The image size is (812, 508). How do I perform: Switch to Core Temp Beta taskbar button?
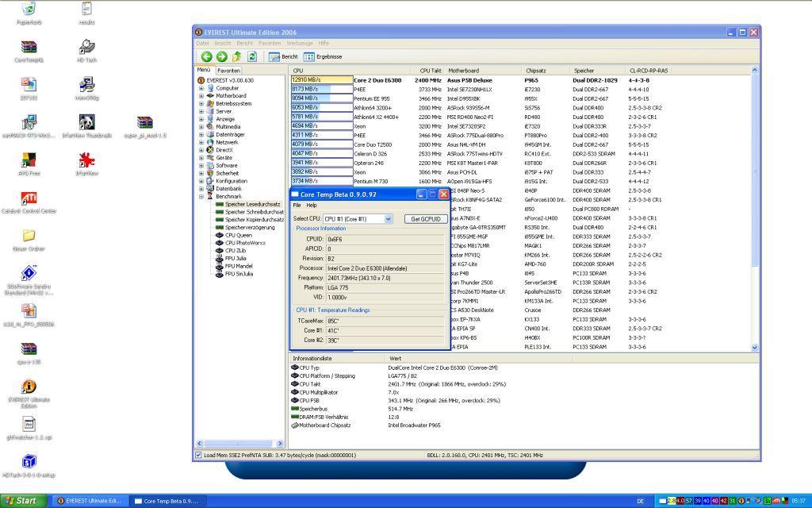tap(167, 502)
